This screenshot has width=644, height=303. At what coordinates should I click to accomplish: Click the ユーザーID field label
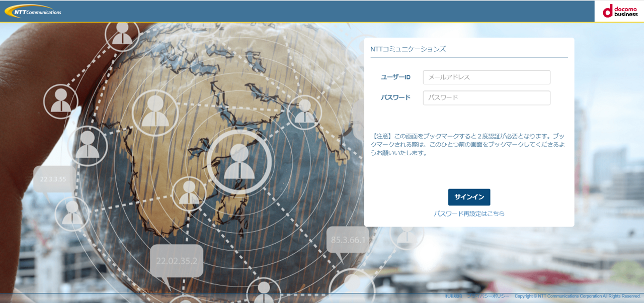click(395, 77)
